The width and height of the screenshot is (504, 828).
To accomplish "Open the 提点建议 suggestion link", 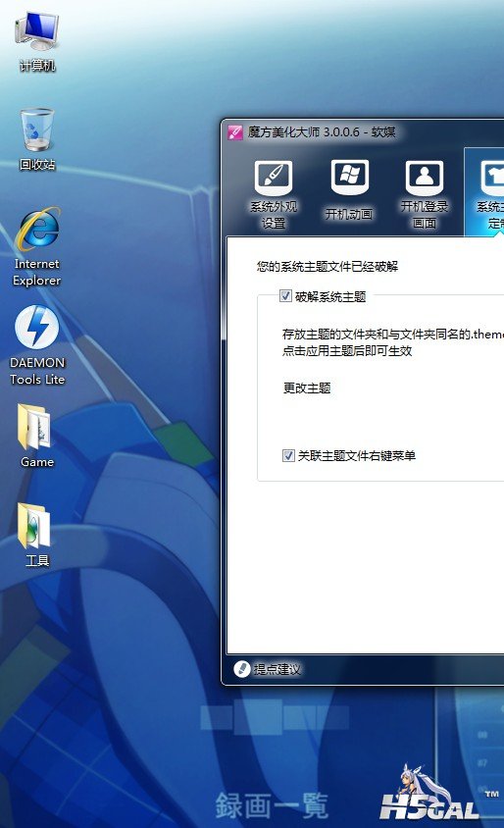I will tap(277, 670).
